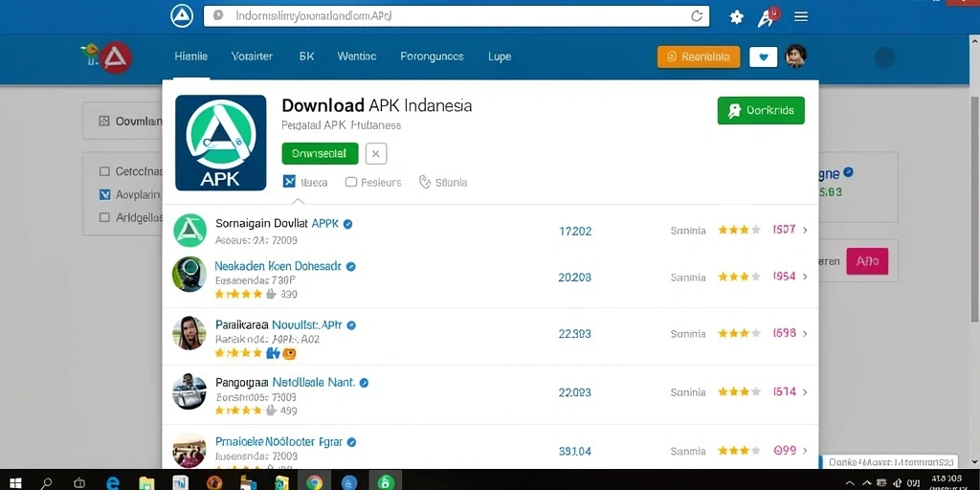The width and height of the screenshot is (980, 490).
Task: Open avatar of Paraikaraa Novultst row
Action: coord(189,332)
